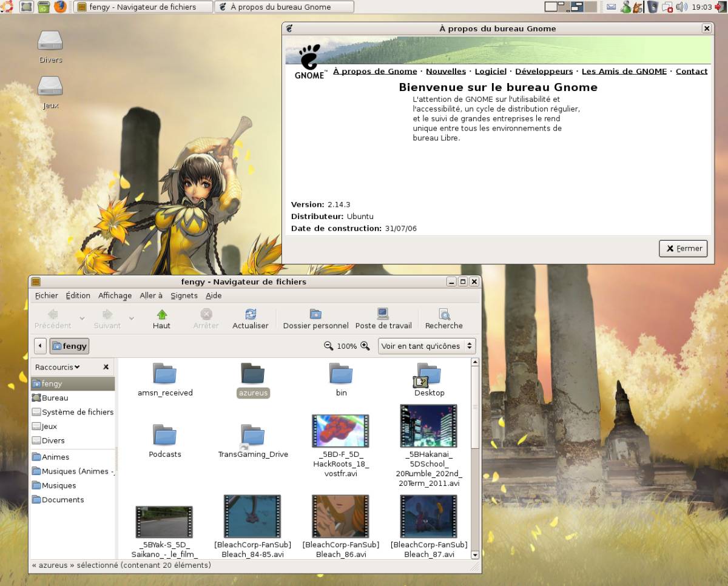Switch to fengy Navigateur de fichiers taskbar button
This screenshot has width=728, height=586.
click(x=143, y=7)
